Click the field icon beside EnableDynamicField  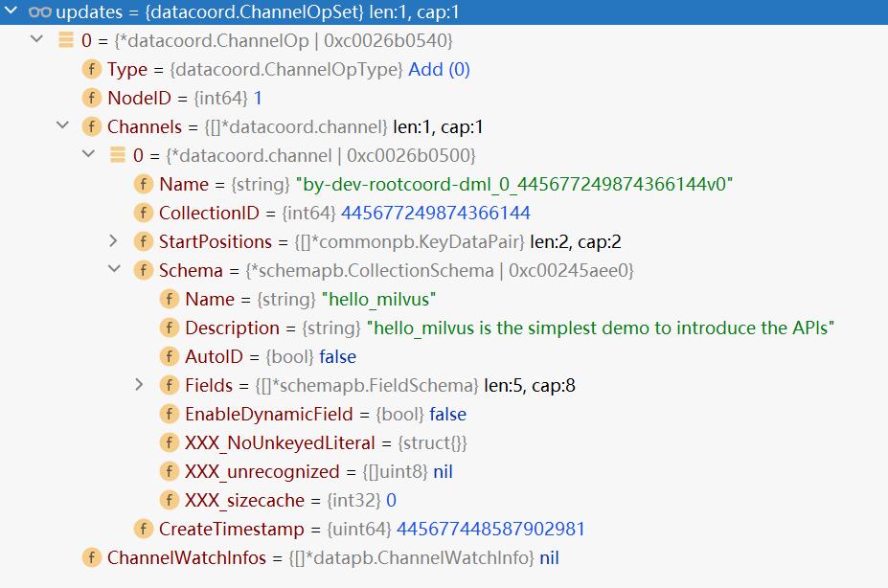170,414
